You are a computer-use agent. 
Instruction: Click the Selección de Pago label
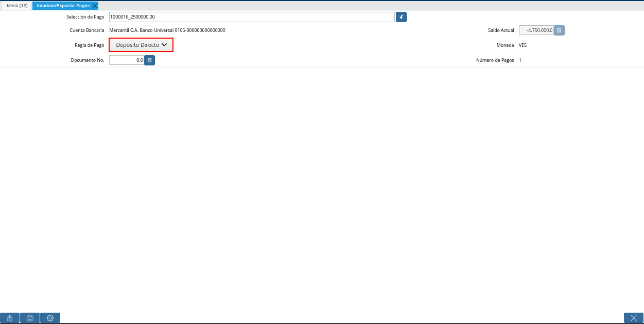coord(85,17)
